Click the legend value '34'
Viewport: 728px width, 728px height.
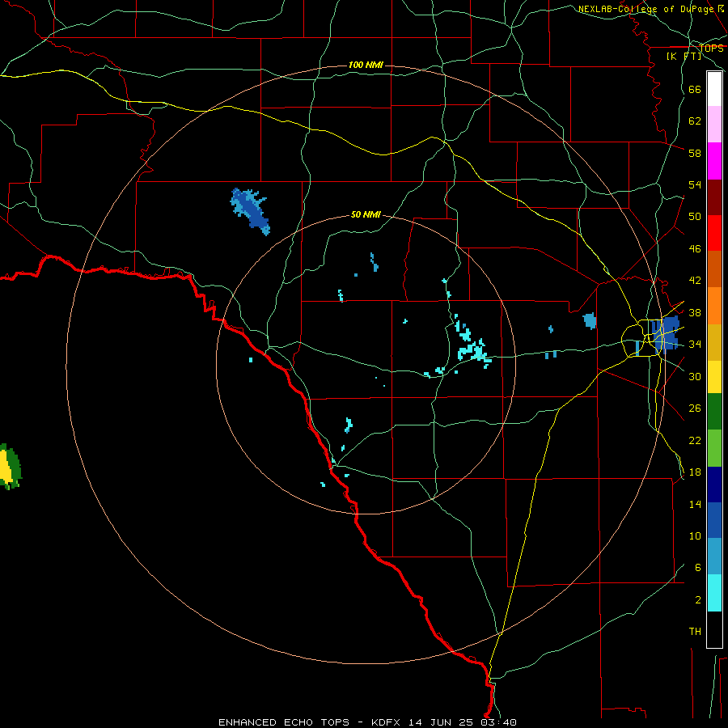click(x=695, y=345)
